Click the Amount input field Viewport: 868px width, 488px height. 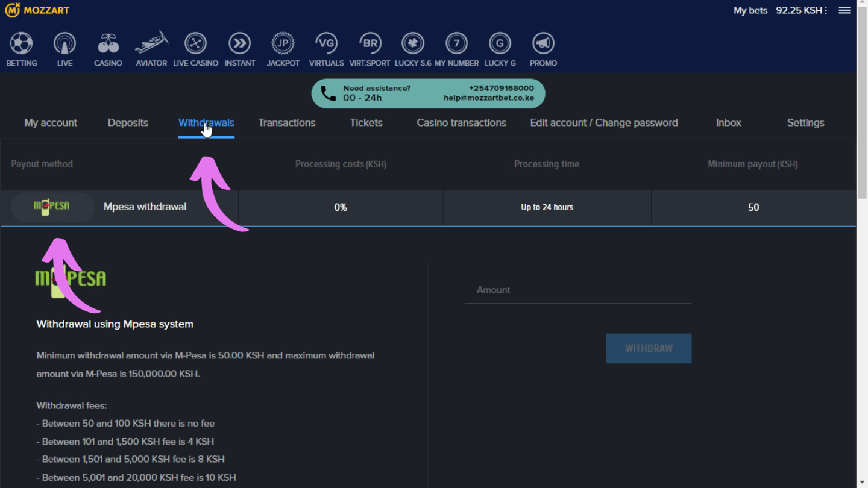[x=578, y=290]
